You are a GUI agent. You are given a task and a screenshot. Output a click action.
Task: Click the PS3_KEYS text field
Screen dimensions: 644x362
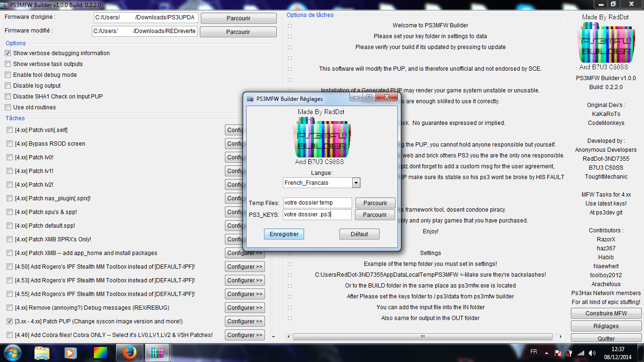click(318, 215)
